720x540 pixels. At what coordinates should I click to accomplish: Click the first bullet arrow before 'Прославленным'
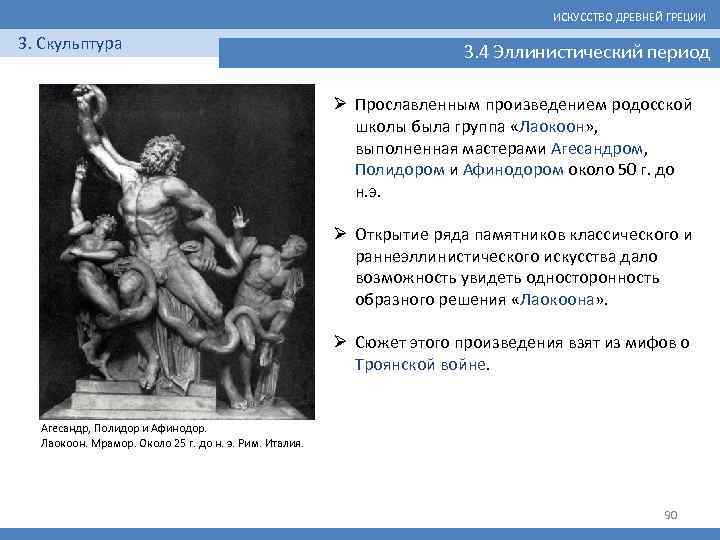pyautogui.click(x=340, y=104)
